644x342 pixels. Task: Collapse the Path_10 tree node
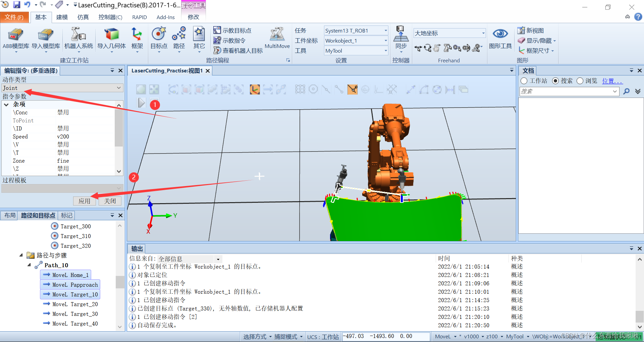(x=29, y=265)
